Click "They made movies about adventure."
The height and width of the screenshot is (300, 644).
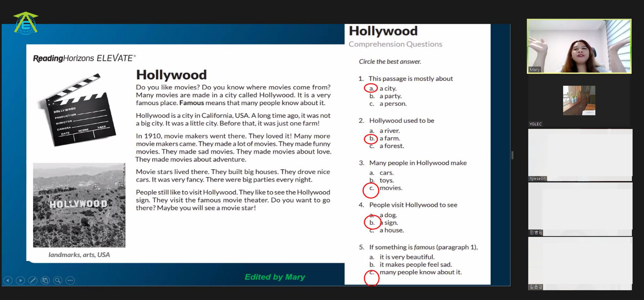coord(191,160)
